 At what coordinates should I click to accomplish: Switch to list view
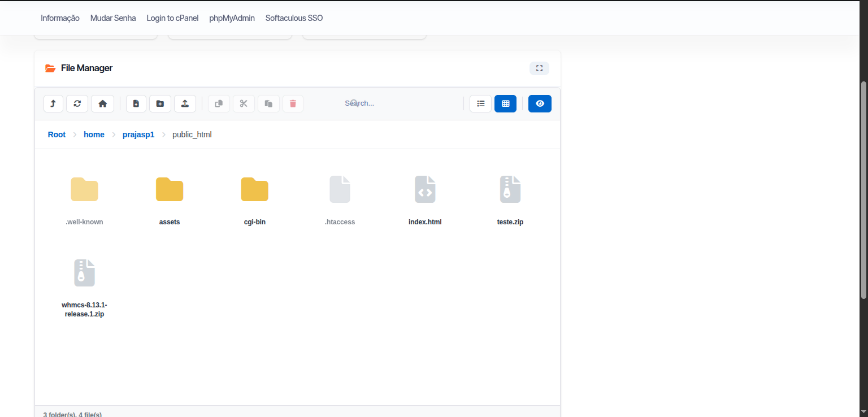coord(480,103)
